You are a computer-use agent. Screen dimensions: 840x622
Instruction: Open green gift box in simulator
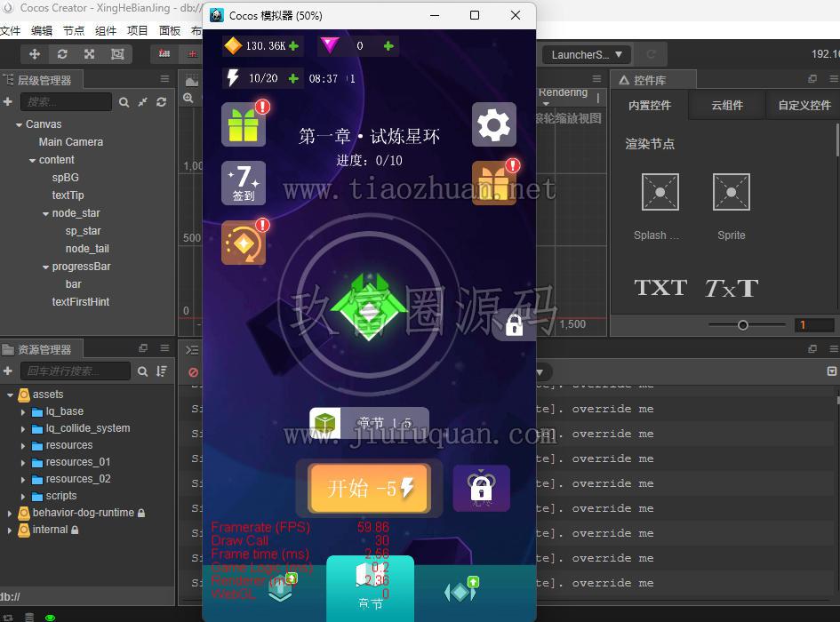[x=244, y=124]
